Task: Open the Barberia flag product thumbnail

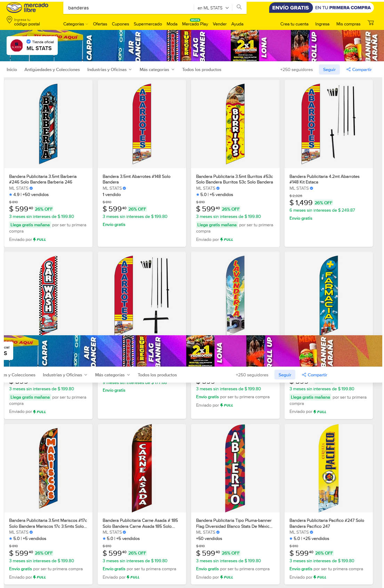Action: pos(48,124)
